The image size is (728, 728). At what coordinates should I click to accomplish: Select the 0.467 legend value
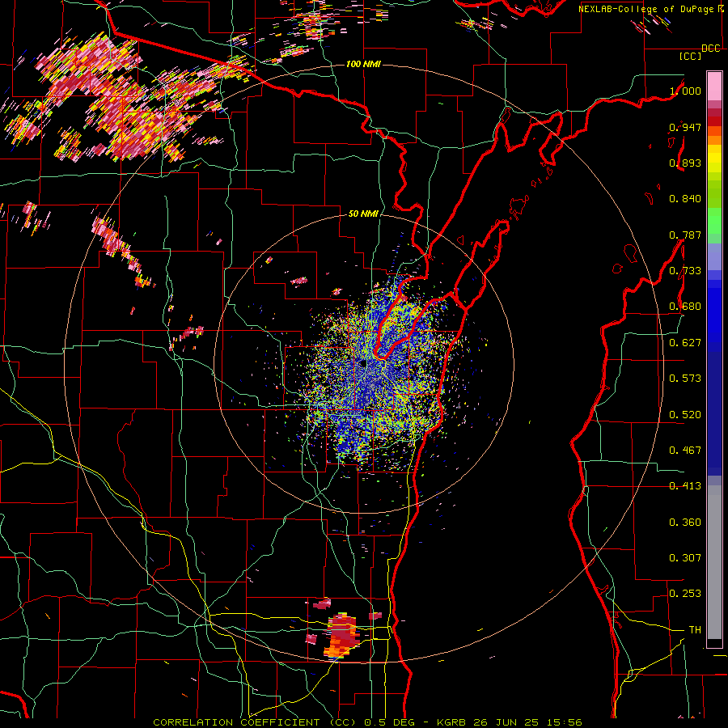coord(685,451)
